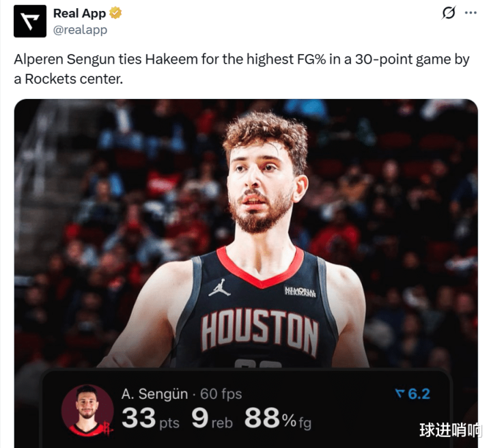The height and width of the screenshot is (448, 491).
Task: Click the 88% fg stat
Action: tap(278, 419)
